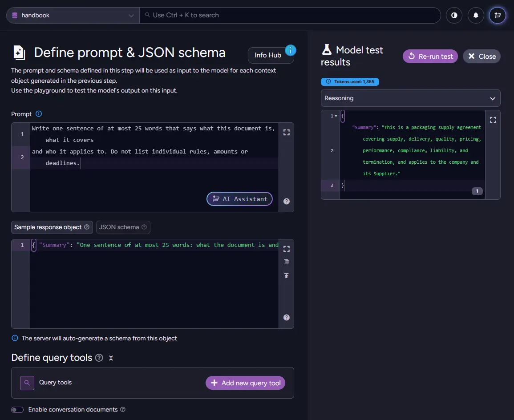Viewport: 514px width, 420px height.
Task: Click the magnifier Query tools icon
Action: coord(27,383)
